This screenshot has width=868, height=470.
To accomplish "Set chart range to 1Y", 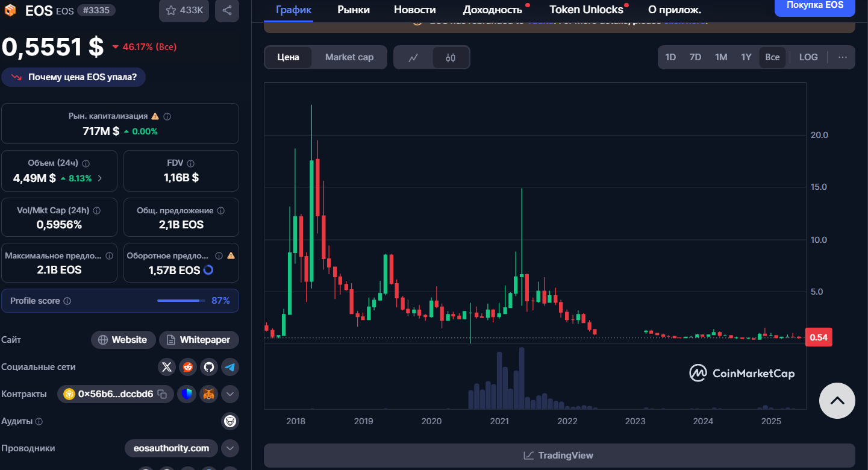I will click(746, 57).
